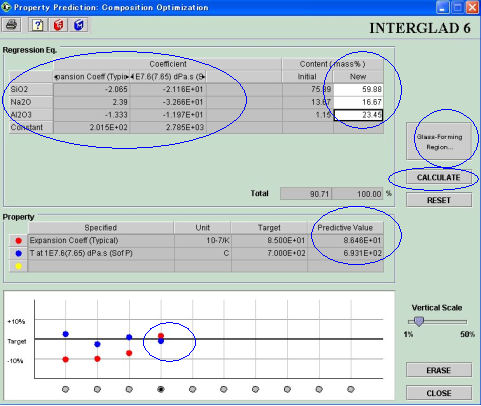The height and width of the screenshot is (406, 481).
Task: Click the red dot beside Expansion Coeff
Action: [19, 240]
